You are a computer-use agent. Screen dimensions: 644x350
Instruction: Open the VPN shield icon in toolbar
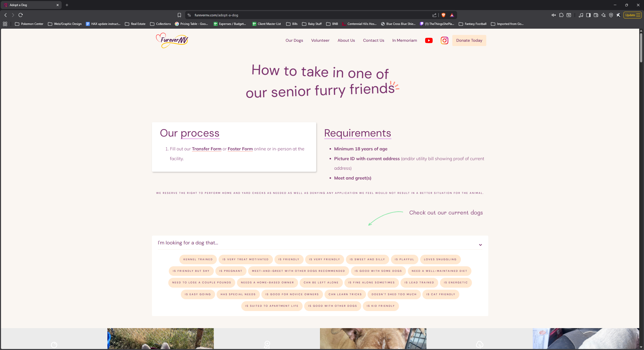(x=611, y=15)
